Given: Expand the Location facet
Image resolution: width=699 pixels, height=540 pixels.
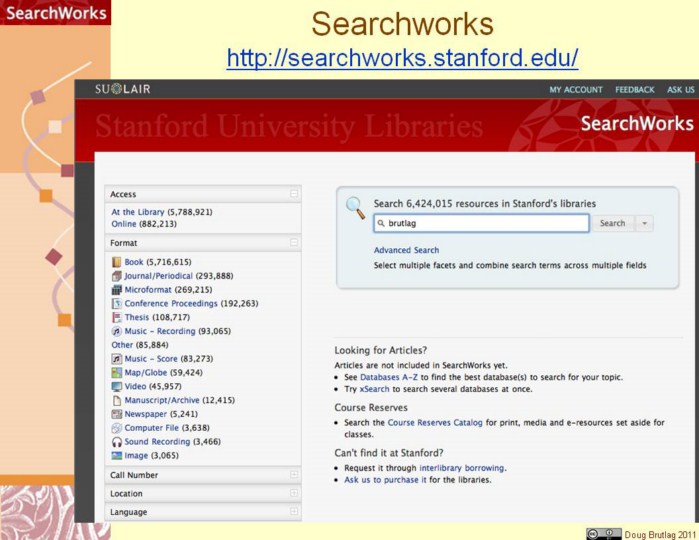Looking at the screenshot, I should click(x=294, y=493).
